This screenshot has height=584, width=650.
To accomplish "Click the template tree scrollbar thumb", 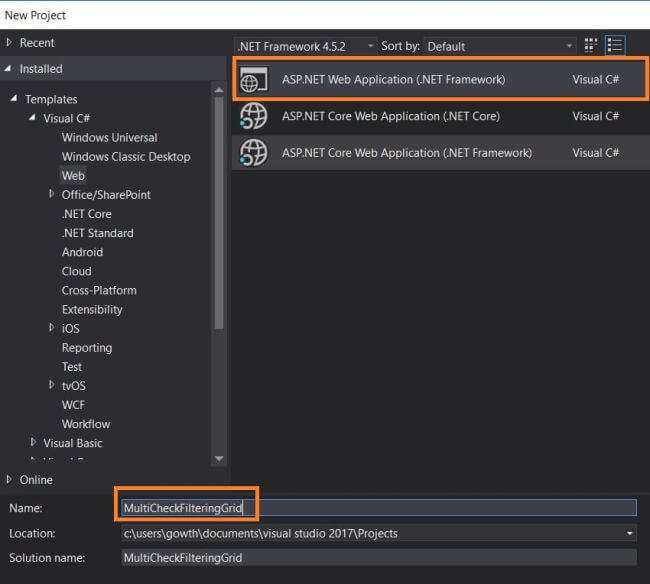I will point(219,213).
